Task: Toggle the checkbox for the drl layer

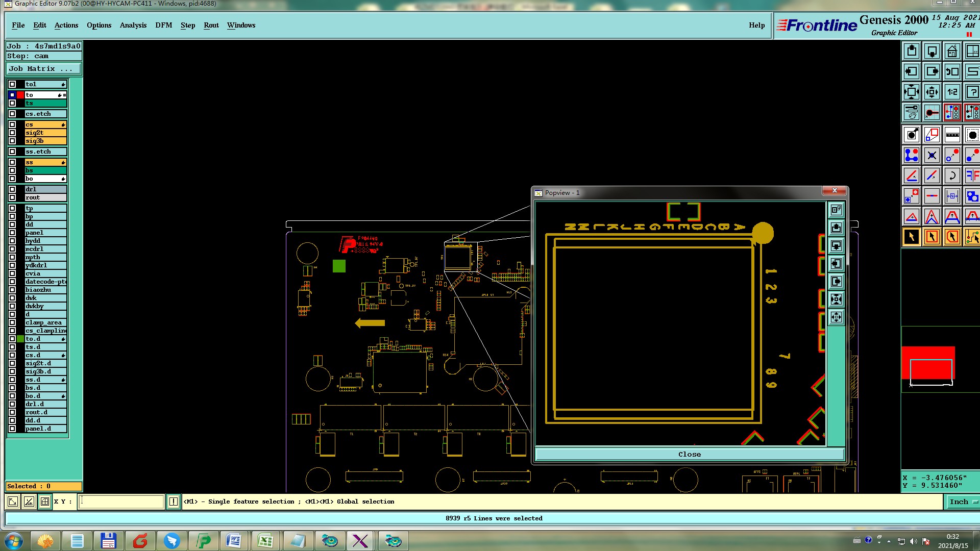Action: pyautogui.click(x=12, y=189)
